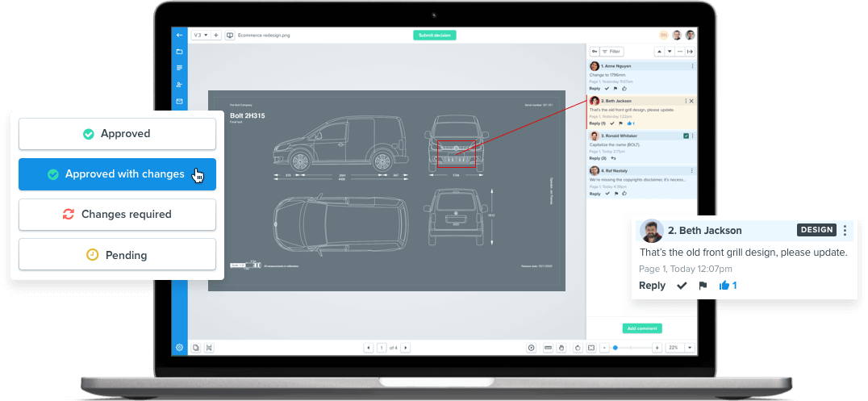Open the 22% zoom level dropdown
The width and height of the screenshot is (868, 401).
(x=691, y=348)
